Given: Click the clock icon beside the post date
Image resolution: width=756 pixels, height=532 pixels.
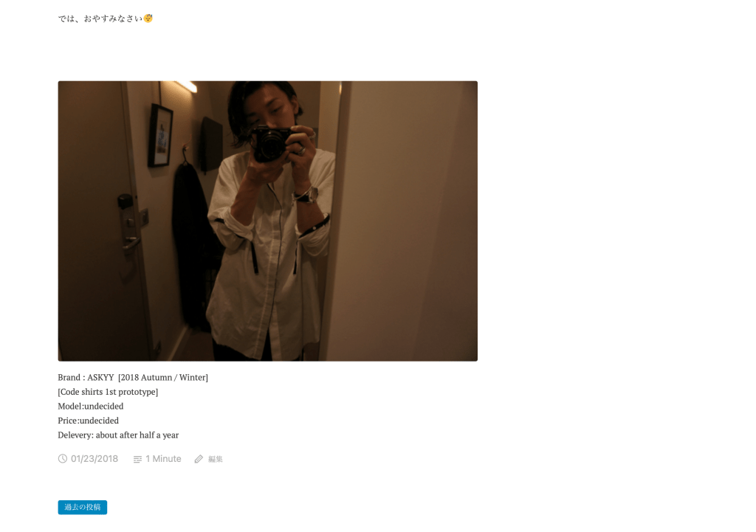Looking at the screenshot, I should pos(63,459).
